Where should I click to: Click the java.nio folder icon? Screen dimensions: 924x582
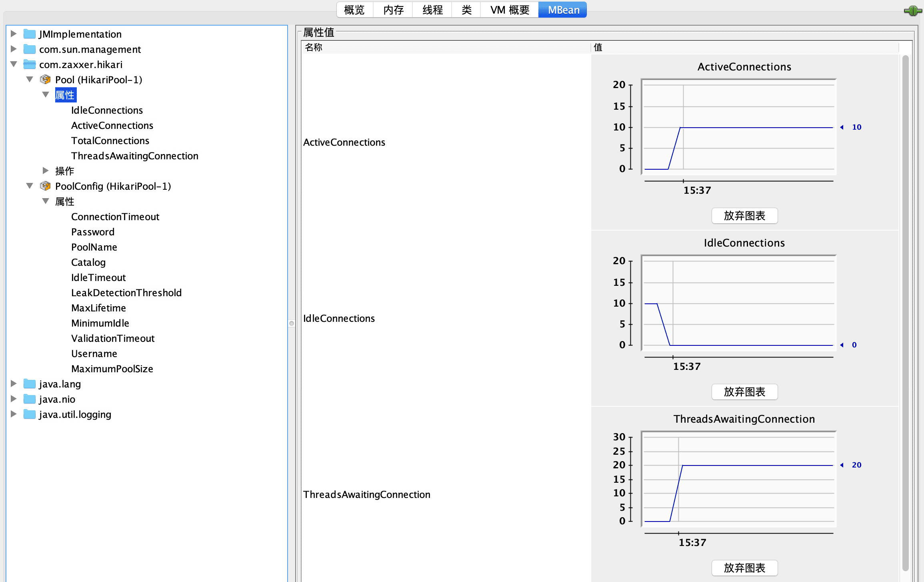click(x=30, y=399)
